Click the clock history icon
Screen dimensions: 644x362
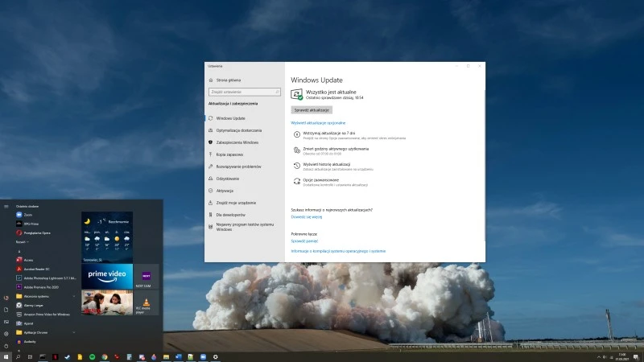(296, 166)
